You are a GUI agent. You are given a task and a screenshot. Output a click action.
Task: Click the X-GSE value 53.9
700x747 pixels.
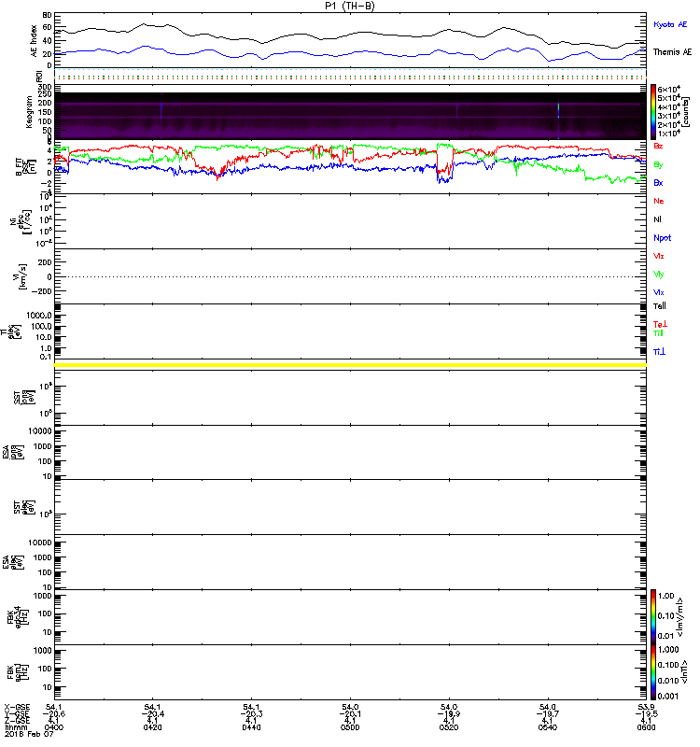pyautogui.click(x=646, y=707)
